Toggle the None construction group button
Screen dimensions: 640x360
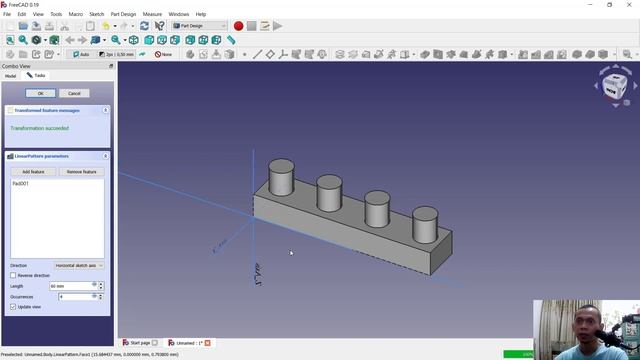pos(163,54)
